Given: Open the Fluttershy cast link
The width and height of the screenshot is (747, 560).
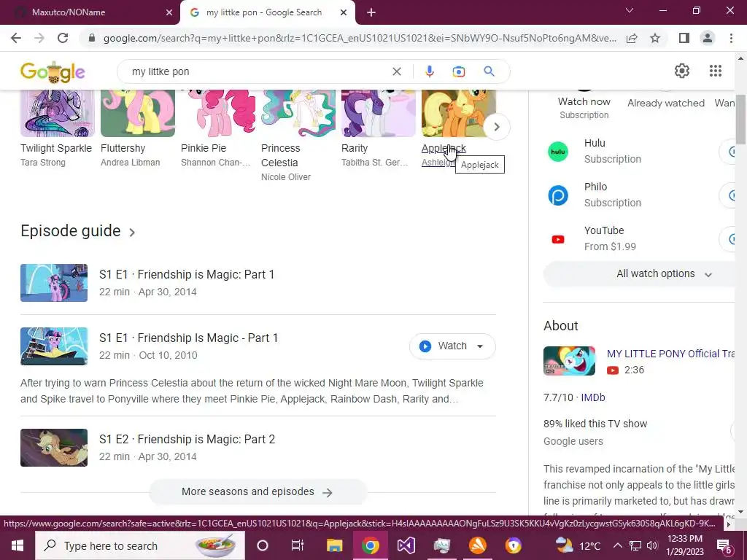Looking at the screenshot, I should click(123, 148).
